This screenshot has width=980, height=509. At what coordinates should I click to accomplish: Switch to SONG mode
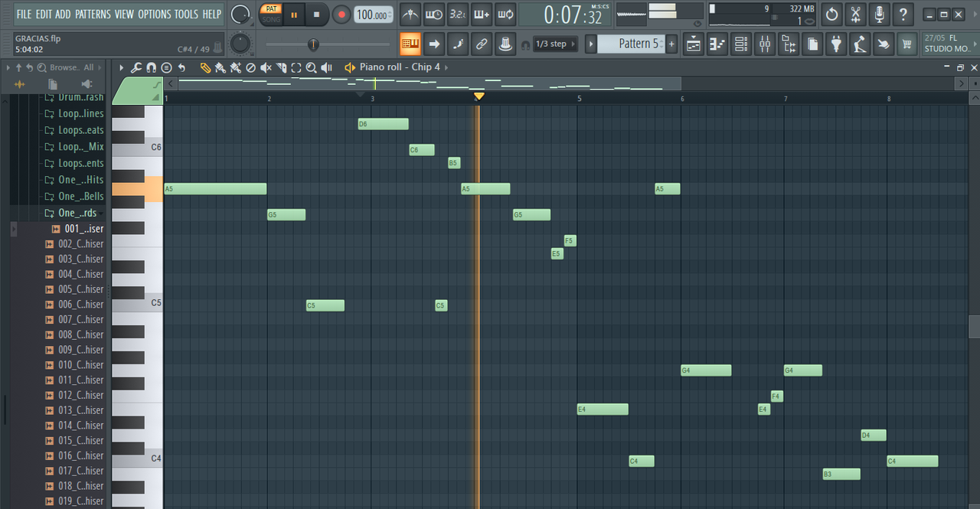(271, 20)
